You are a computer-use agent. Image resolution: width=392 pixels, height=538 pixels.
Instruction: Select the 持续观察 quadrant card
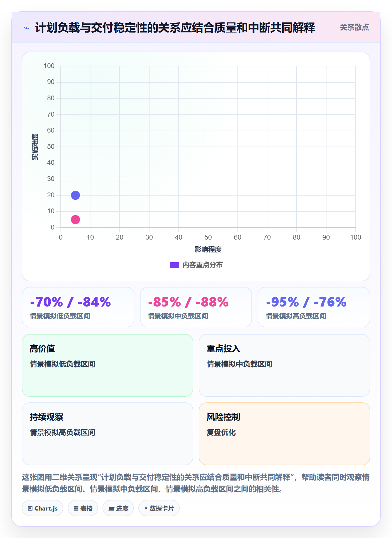coord(108,434)
